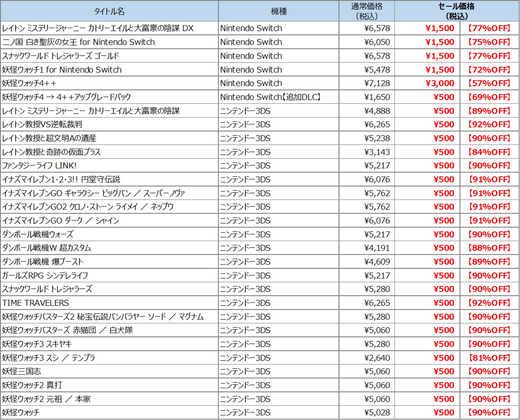
Task: Select title 妖怪ウォッチ3 スシ／テンプラ
Action: (x=48, y=358)
